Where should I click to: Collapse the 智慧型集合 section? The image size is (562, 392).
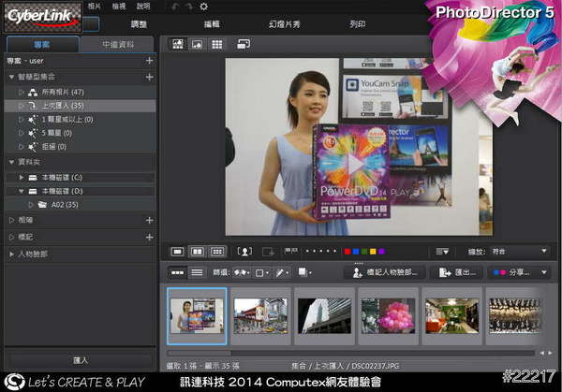click(9, 77)
